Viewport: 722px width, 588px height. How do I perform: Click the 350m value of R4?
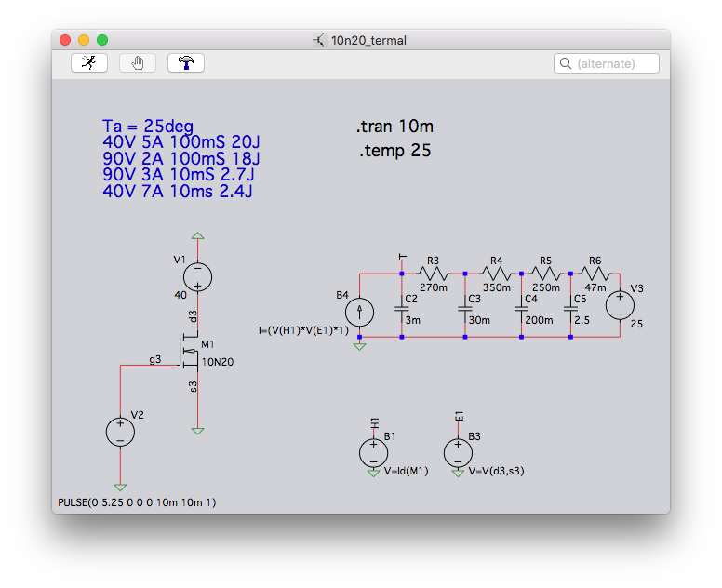[x=497, y=287]
